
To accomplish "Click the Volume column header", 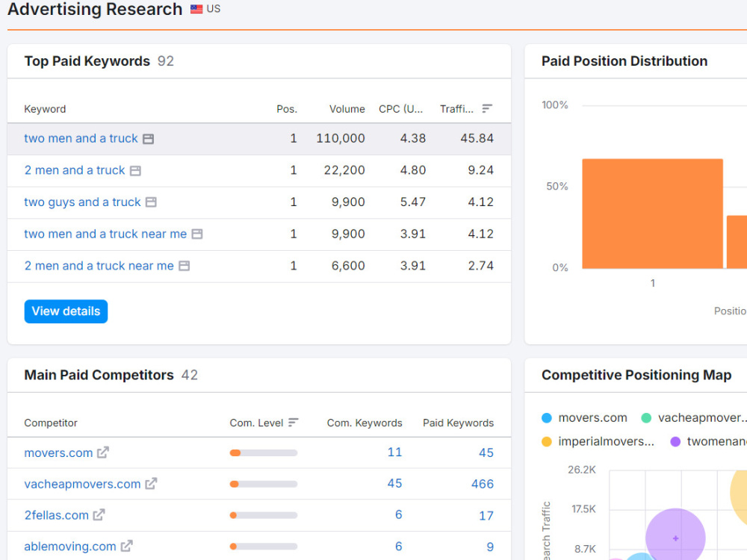I will (347, 109).
